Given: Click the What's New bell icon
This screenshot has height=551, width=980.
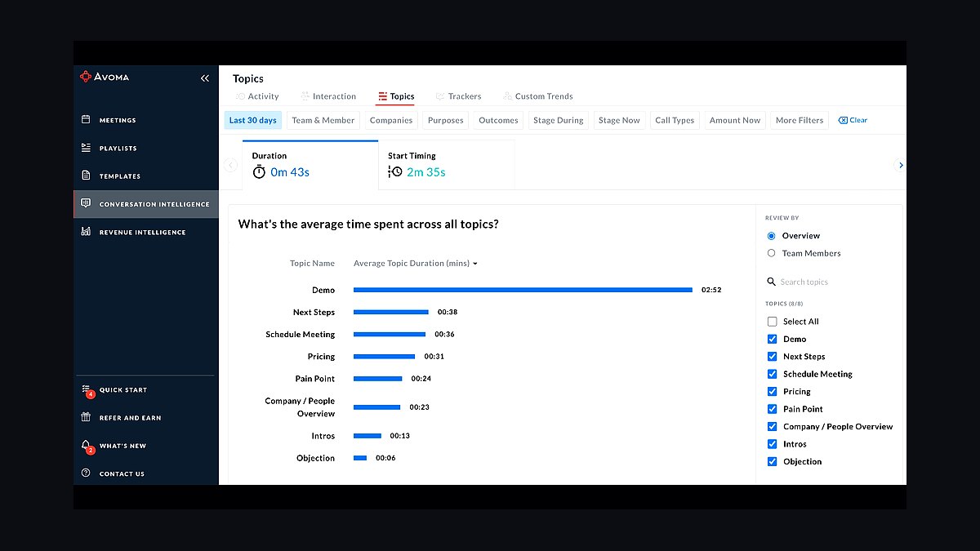Looking at the screenshot, I should pyautogui.click(x=86, y=446).
